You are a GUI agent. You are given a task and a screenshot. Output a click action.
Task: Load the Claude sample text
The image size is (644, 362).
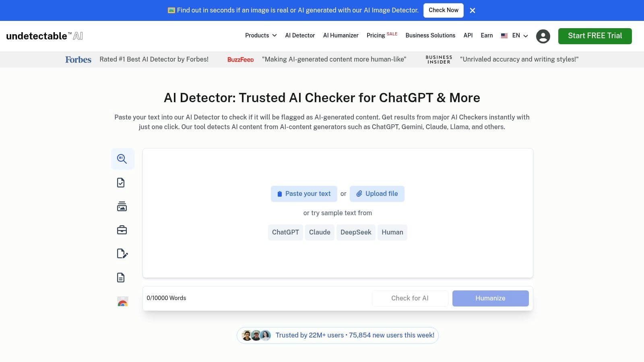pos(320,232)
